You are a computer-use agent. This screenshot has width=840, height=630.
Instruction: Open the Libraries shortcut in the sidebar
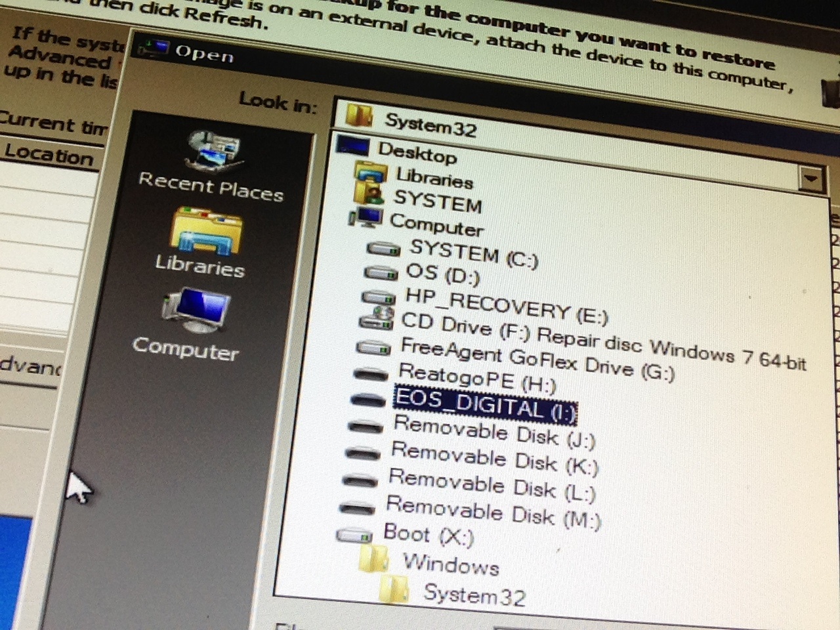coord(201,243)
